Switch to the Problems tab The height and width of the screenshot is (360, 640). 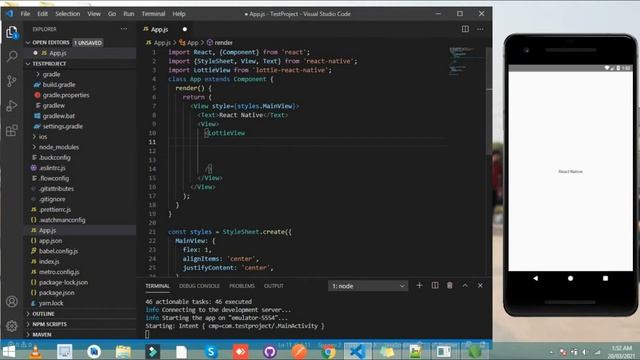[x=242, y=286]
